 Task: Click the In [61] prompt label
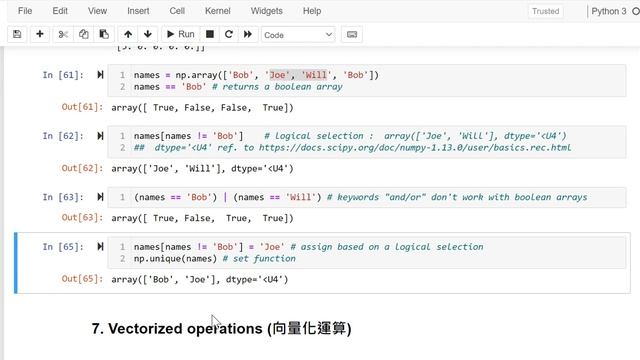pyautogui.click(x=63, y=75)
